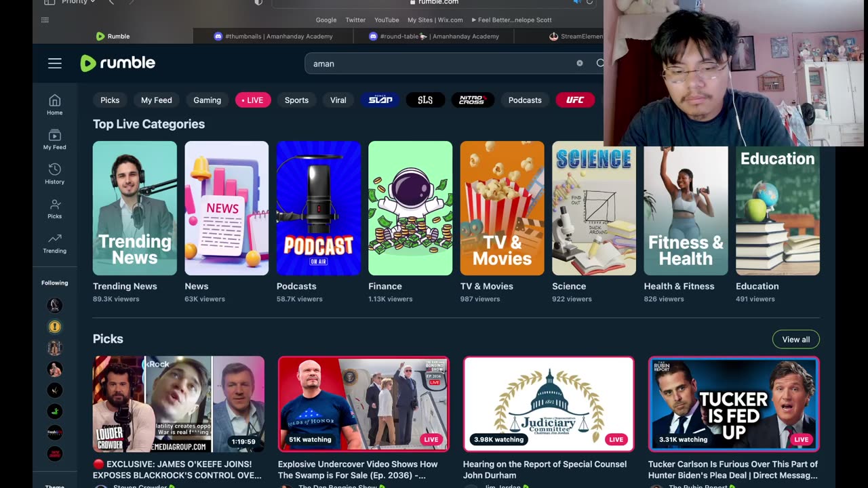Click the Tucker Carlson Is Furious video title
The height and width of the screenshot is (488, 868).
733,470
